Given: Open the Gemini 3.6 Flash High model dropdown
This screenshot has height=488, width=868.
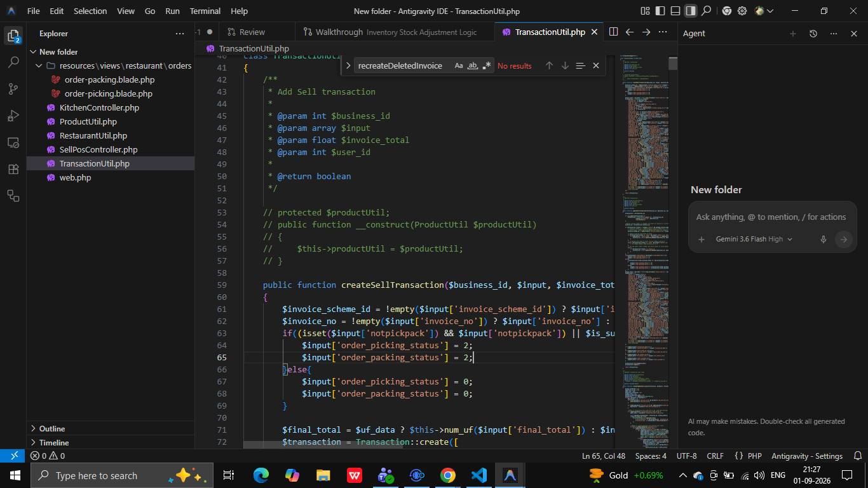Looking at the screenshot, I should coord(754,240).
